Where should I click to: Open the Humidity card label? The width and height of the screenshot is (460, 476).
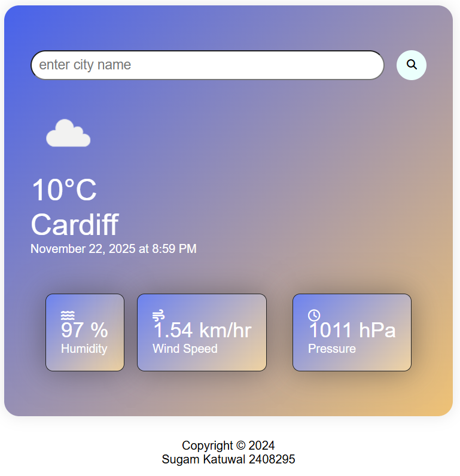[x=84, y=349]
